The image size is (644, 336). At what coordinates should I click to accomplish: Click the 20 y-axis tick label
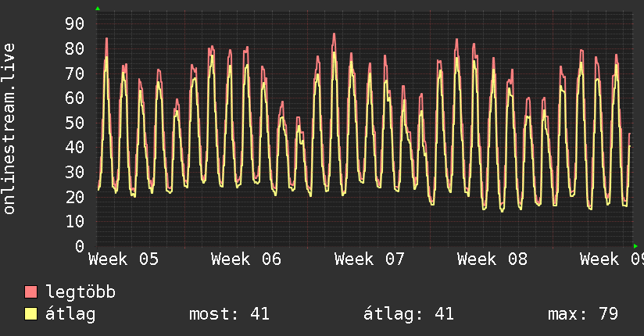(x=75, y=197)
